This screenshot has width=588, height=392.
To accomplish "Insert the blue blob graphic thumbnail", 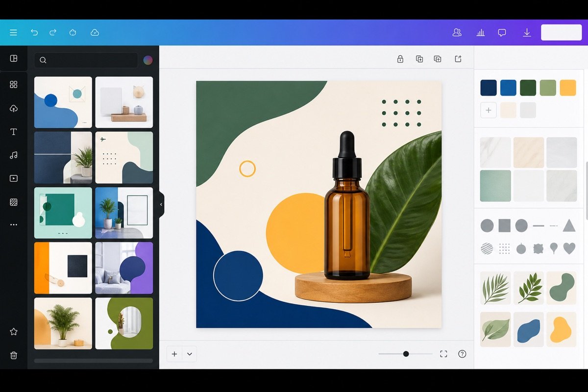I will tap(529, 330).
